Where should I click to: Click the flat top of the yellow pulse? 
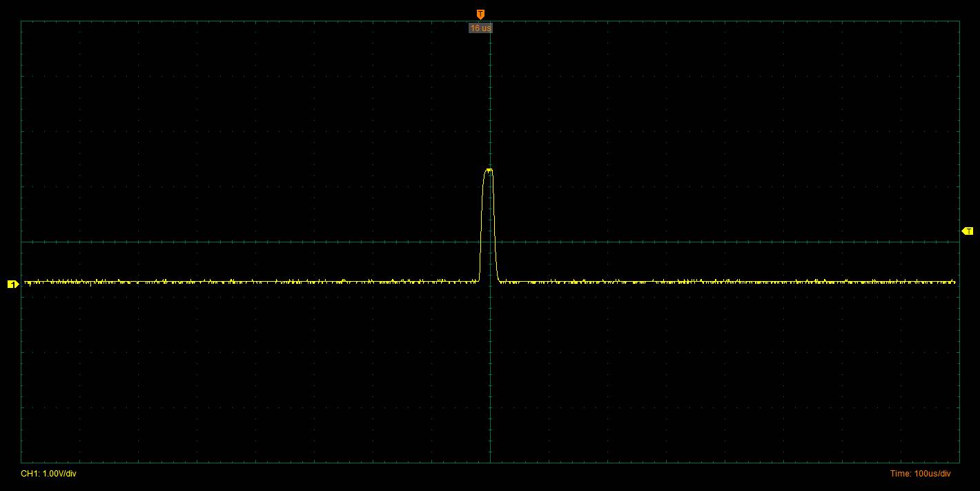pyautogui.click(x=489, y=170)
